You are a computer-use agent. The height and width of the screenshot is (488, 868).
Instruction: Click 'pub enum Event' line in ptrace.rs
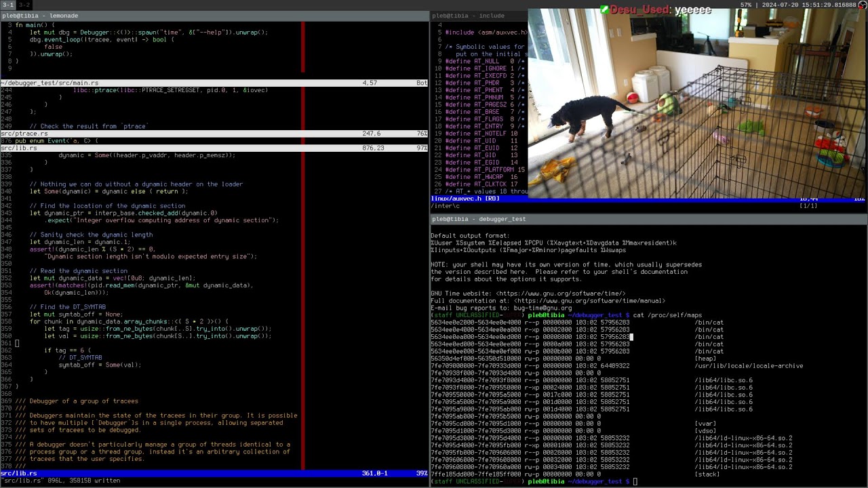(x=56, y=141)
